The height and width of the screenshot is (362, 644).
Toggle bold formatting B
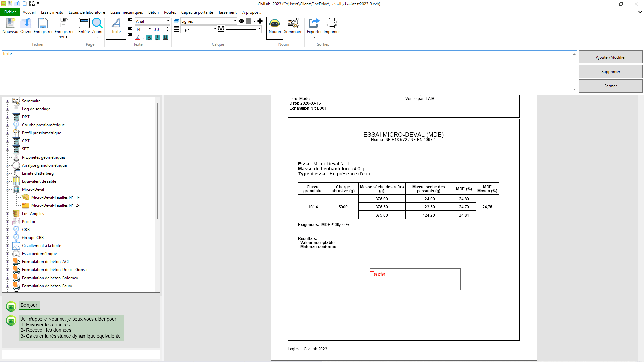149,38
